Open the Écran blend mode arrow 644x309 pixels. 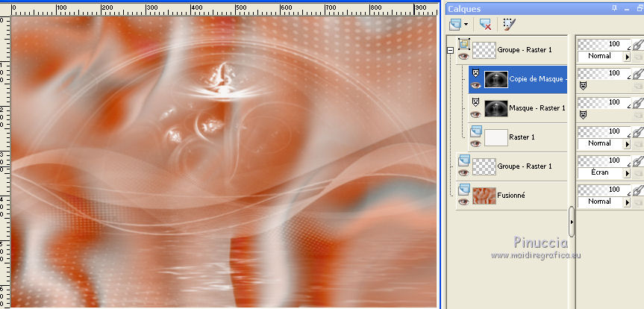(627, 173)
